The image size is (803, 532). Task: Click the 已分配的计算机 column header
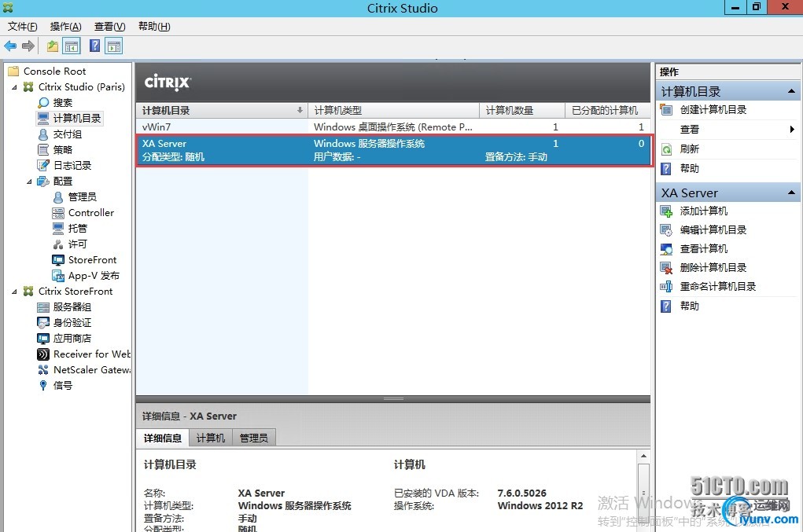tap(607, 111)
